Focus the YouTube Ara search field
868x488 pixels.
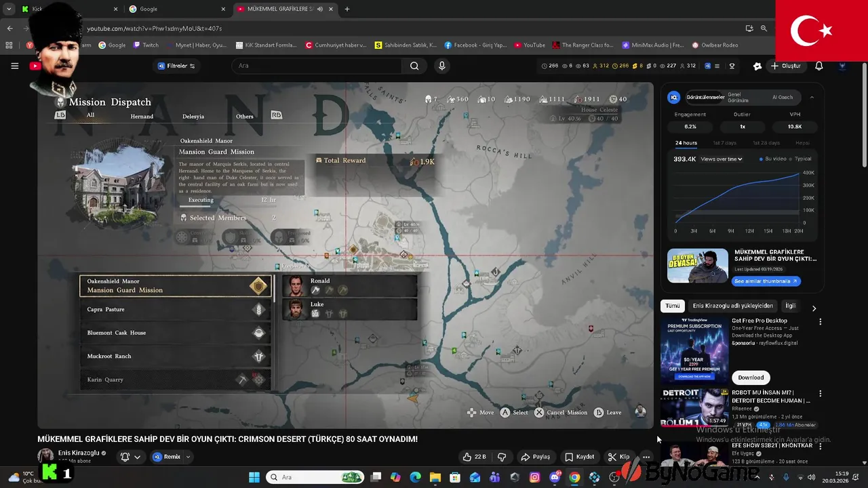pos(317,66)
